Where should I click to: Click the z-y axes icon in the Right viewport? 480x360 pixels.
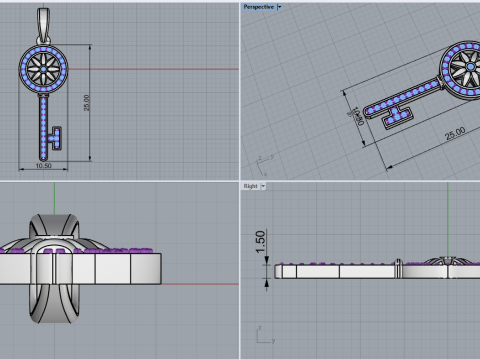pyautogui.click(x=265, y=335)
